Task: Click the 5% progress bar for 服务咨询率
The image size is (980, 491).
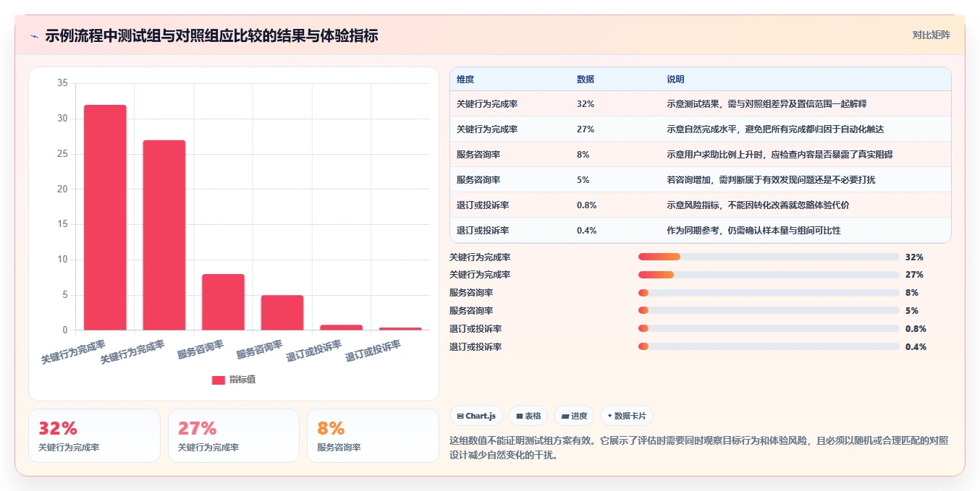Action: pos(769,311)
